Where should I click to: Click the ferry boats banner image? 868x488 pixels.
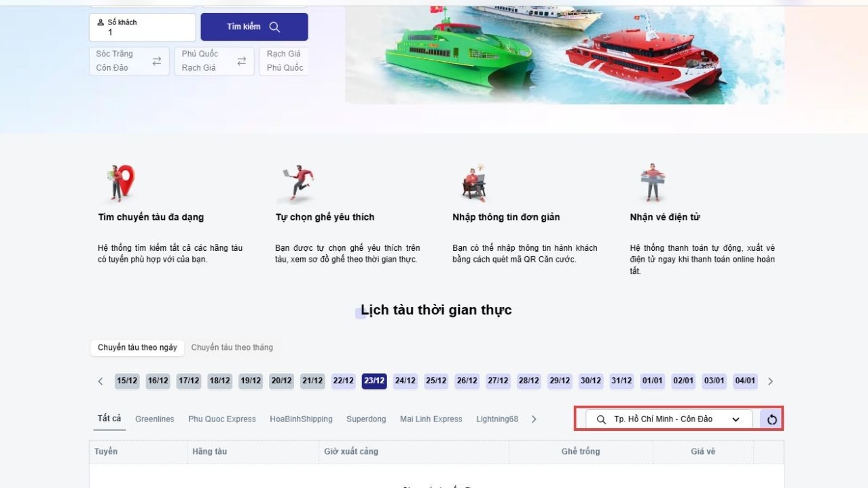pyautogui.click(x=564, y=55)
